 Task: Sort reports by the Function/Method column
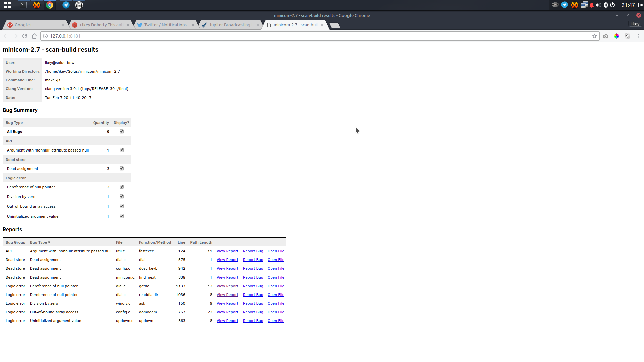click(x=155, y=242)
